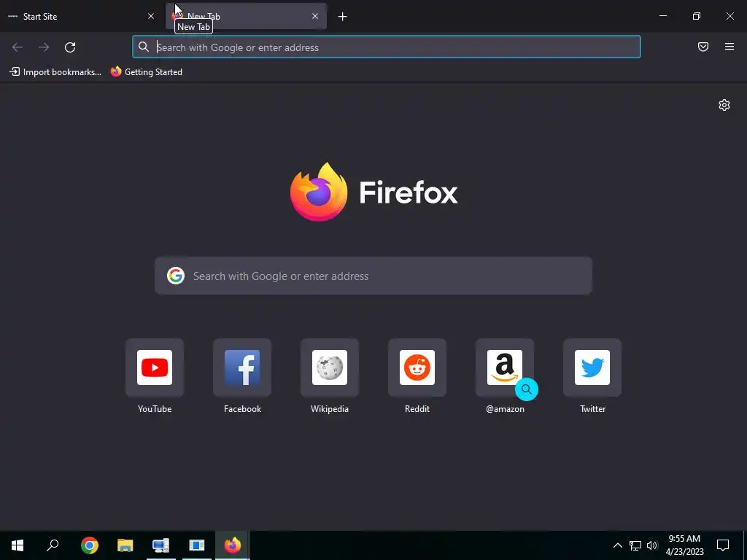
Task: Open the YouTube shortcut tile
Action: 155,367
